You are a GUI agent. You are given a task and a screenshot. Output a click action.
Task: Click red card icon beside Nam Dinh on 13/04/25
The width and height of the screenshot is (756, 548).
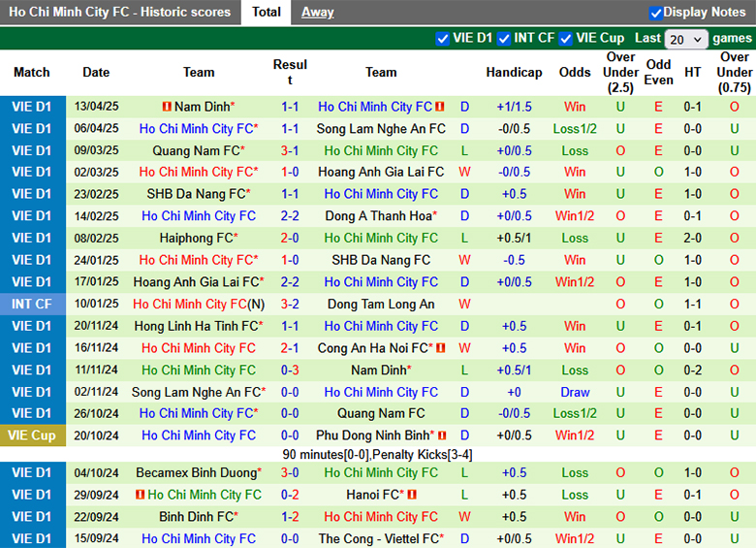tap(167, 106)
